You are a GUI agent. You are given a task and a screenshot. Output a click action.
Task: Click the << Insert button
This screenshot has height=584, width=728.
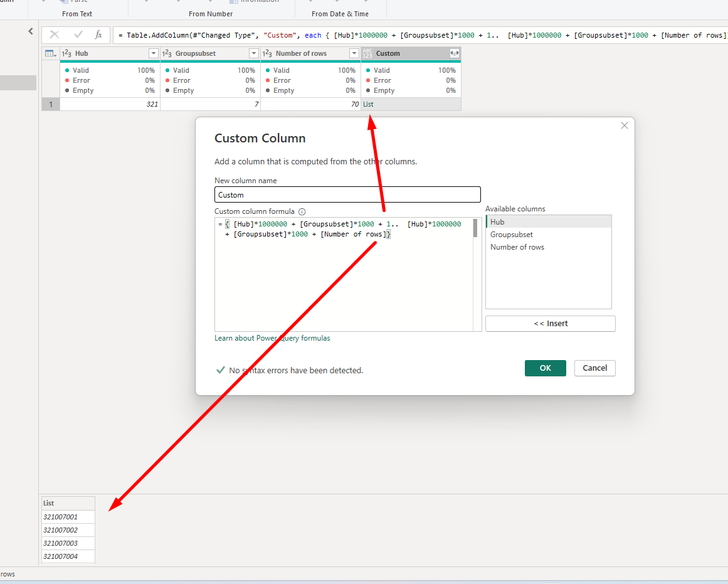tap(550, 323)
